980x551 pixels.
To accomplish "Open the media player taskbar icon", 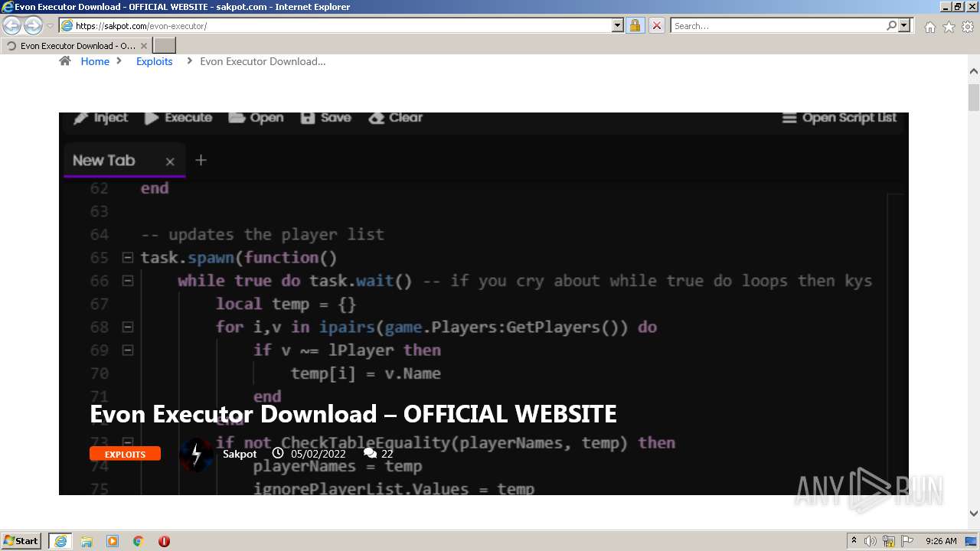I will (x=113, y=541).
